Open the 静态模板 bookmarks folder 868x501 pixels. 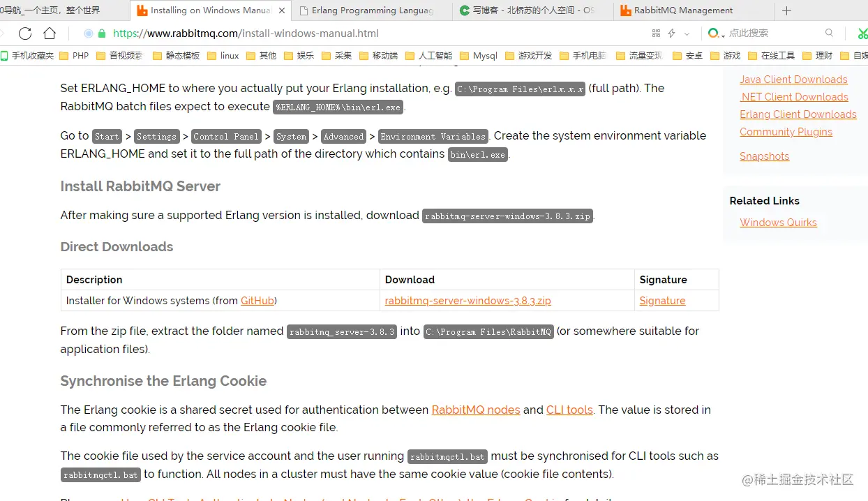pyautogui.click(x=176, y=56)
